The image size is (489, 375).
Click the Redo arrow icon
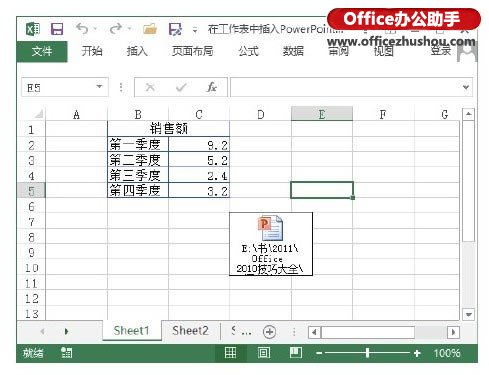tap(116, 29)
